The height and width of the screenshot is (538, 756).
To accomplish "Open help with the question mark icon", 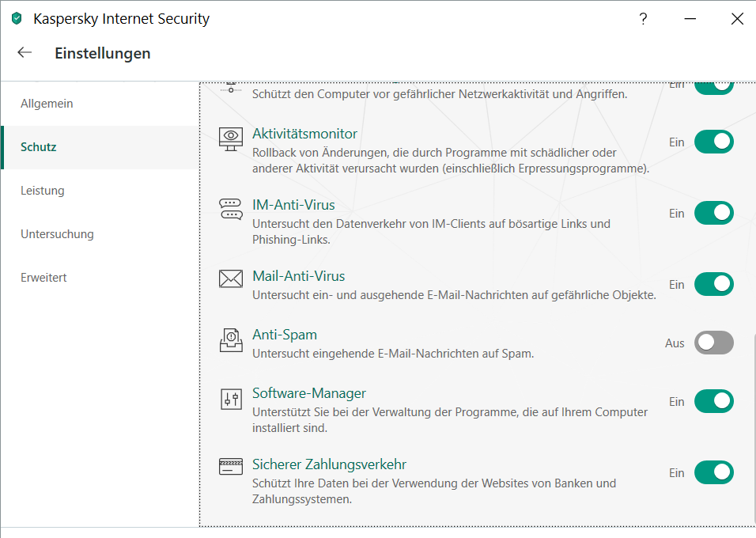I will [644, 20].
